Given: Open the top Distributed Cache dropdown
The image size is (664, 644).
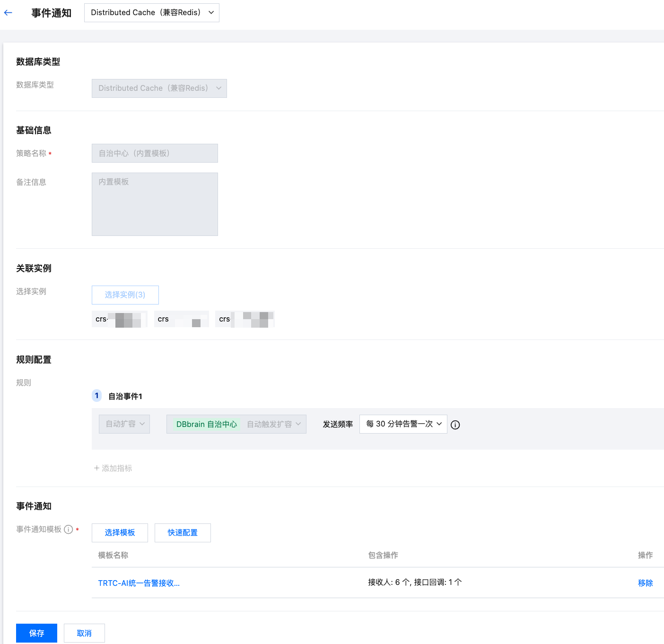Looking at the screenshot, I should (152, 13).
